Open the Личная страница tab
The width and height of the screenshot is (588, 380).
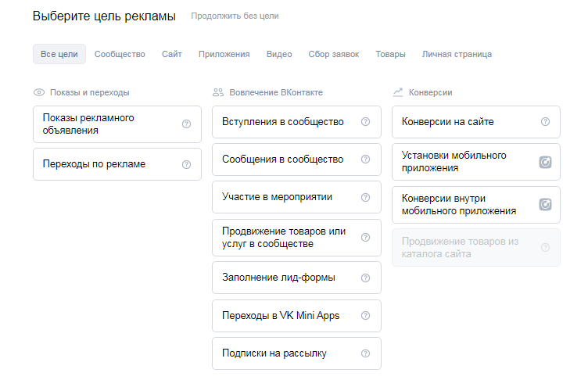tap(457, 54)
